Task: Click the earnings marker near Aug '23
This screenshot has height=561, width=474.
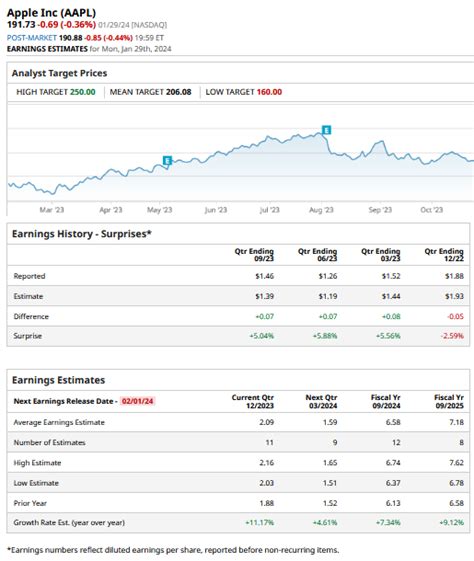Action: [326, 130]
